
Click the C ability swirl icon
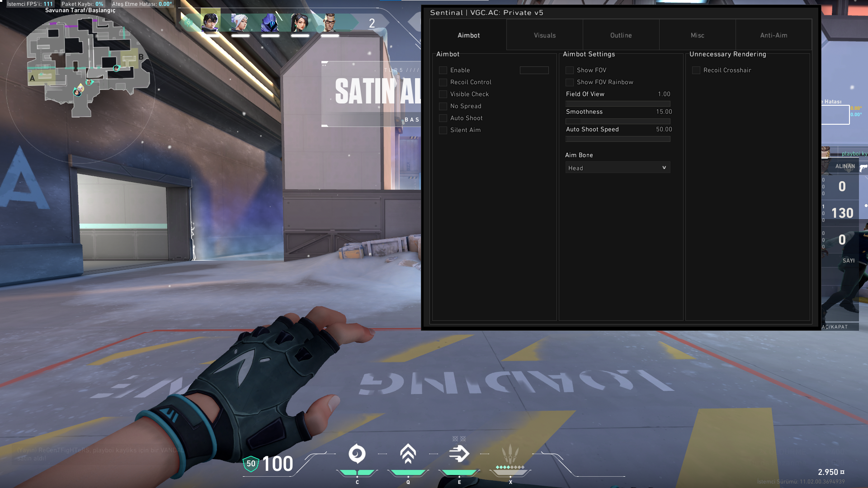[357, 454]
